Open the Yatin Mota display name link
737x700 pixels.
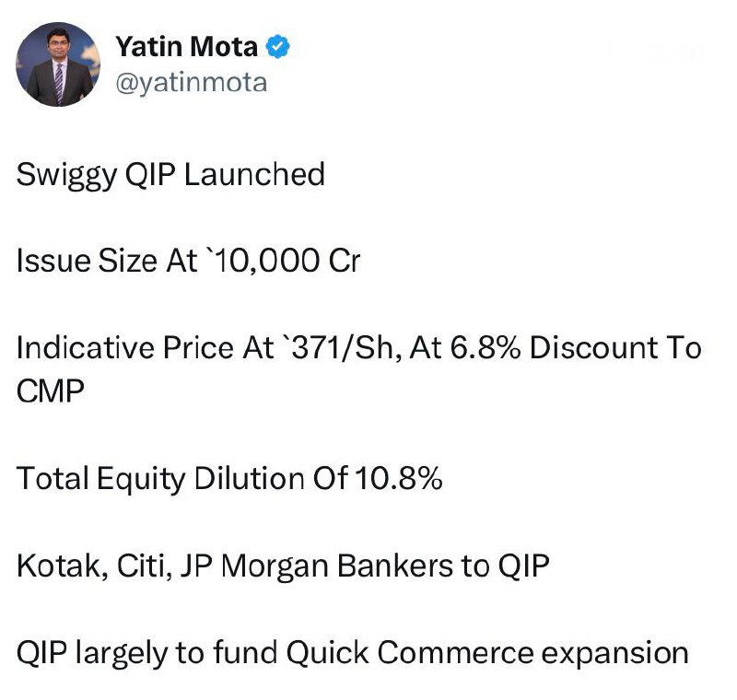186,46
